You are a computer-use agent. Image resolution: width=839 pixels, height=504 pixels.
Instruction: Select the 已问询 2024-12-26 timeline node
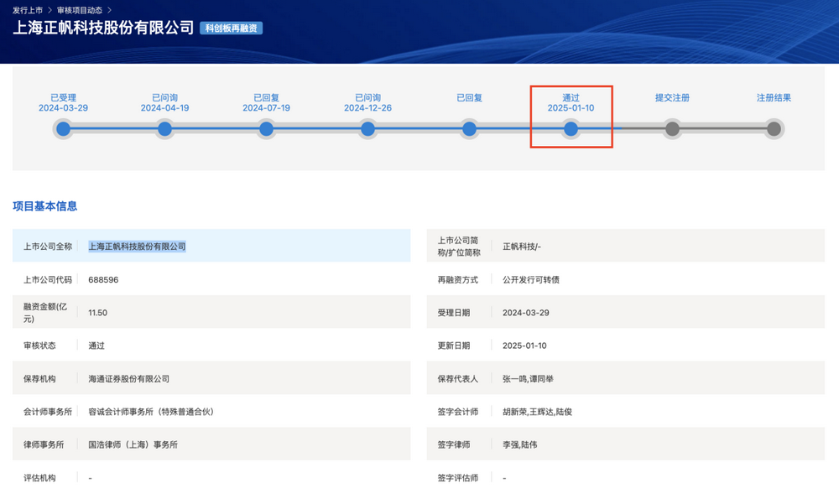(x=367, y=129)
